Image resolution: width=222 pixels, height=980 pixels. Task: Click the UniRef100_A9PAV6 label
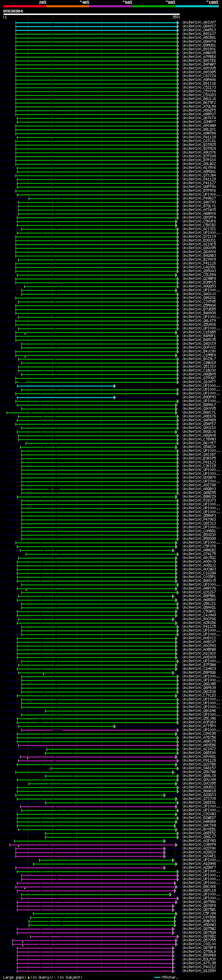pos(199,80)
